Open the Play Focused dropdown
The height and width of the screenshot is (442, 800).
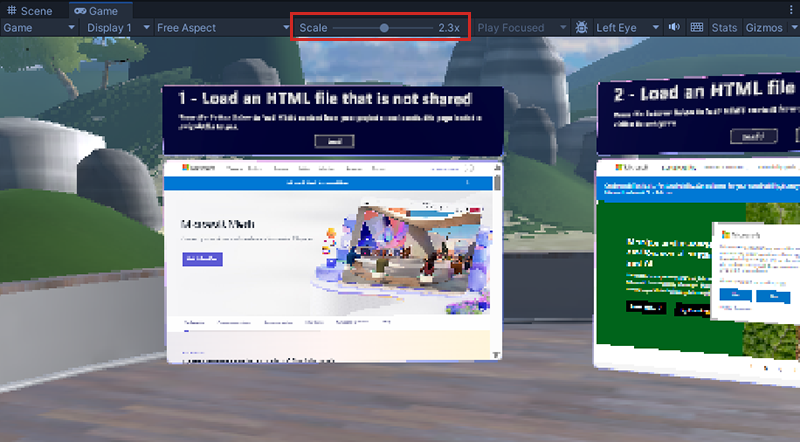[x=521, y=28]
